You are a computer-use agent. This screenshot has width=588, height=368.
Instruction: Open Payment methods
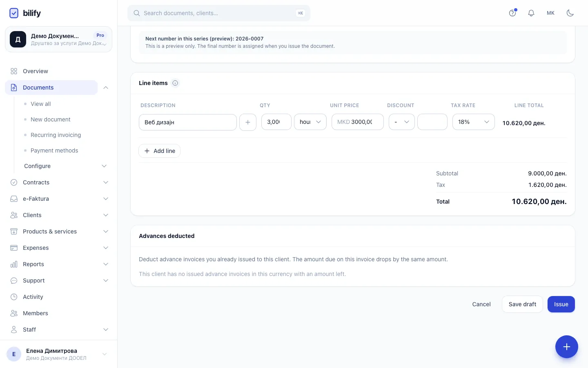click(54, 150)
